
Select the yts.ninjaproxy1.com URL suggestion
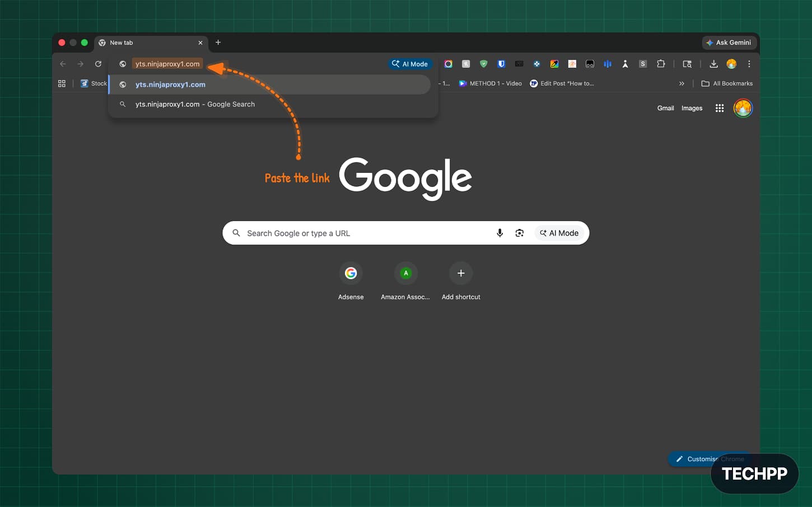[x=270, y=84]
